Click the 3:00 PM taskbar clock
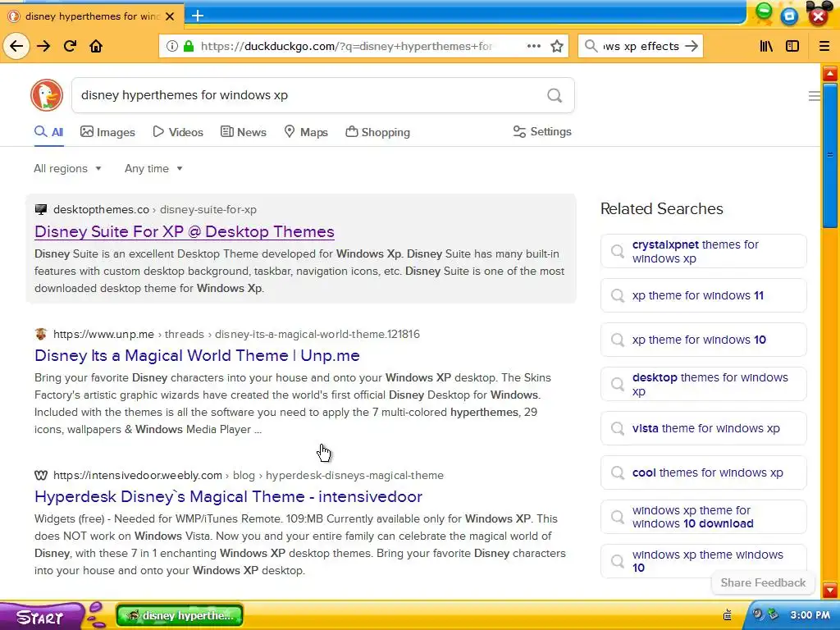840x630 pixels. coord(810,615)
